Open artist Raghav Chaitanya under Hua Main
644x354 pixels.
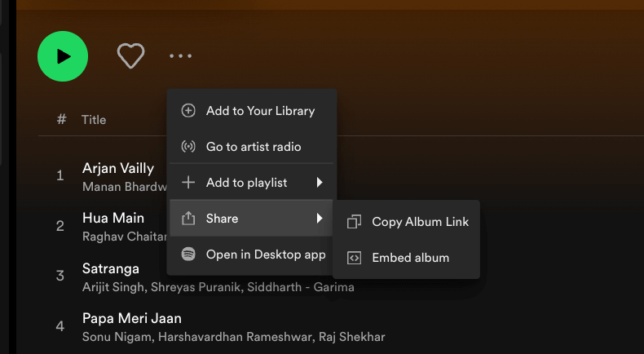[x=125, y=237]
